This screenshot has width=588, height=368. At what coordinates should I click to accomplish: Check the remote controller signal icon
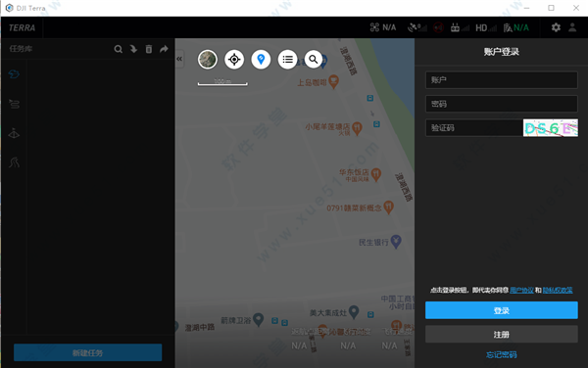[x=460, y=27]
